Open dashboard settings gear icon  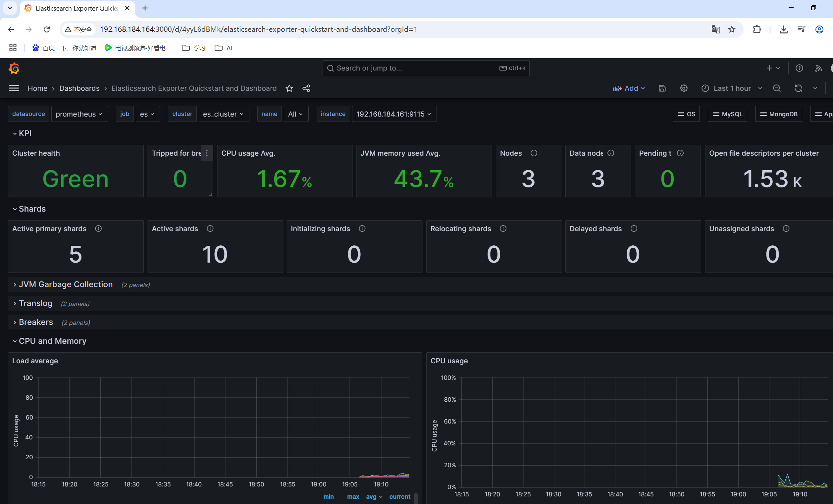[x=684, y=88]
